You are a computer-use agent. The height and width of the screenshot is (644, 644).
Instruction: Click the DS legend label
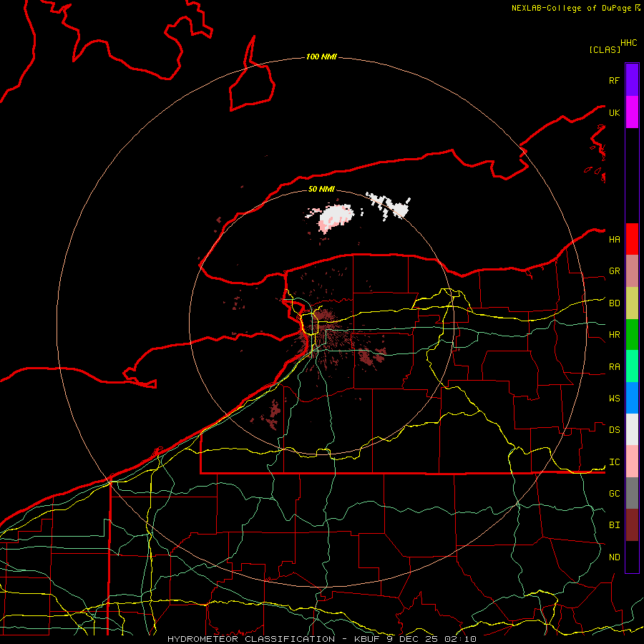pos(614,430)
